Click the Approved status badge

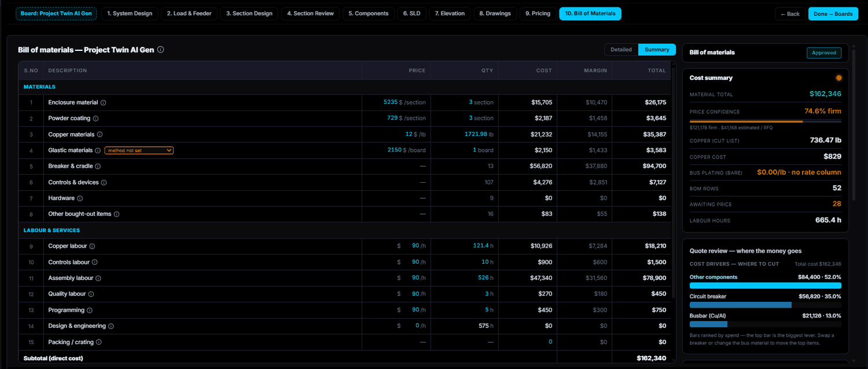coord(824,53)
